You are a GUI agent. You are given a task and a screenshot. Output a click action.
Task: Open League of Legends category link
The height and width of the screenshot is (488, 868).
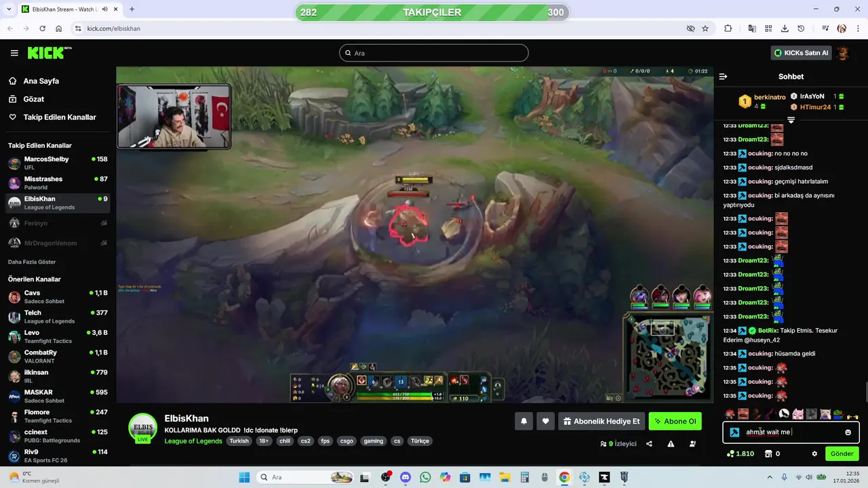pyautogui.click(x=193, y=441)
